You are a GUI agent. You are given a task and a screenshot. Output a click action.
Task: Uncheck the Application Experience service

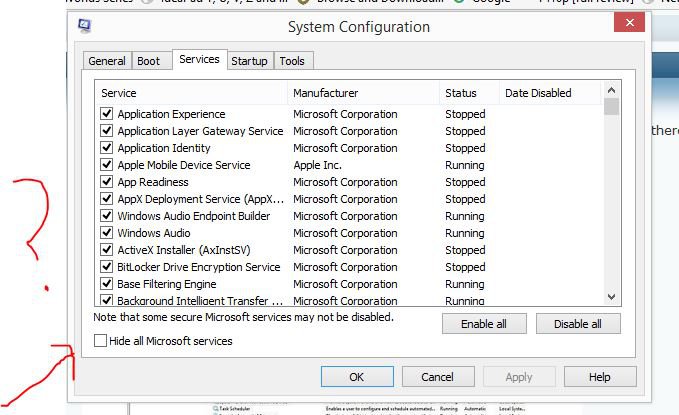pos(107,113)
